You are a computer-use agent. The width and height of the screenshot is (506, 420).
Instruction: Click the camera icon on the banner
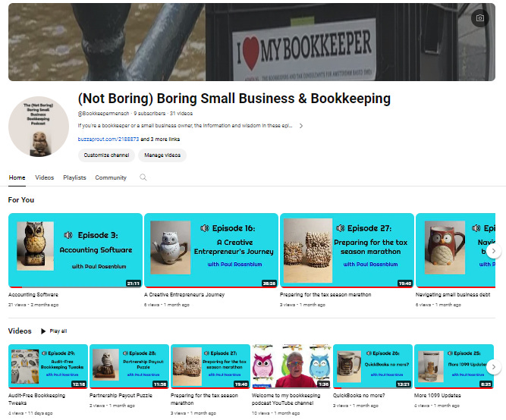pos(480,18)
